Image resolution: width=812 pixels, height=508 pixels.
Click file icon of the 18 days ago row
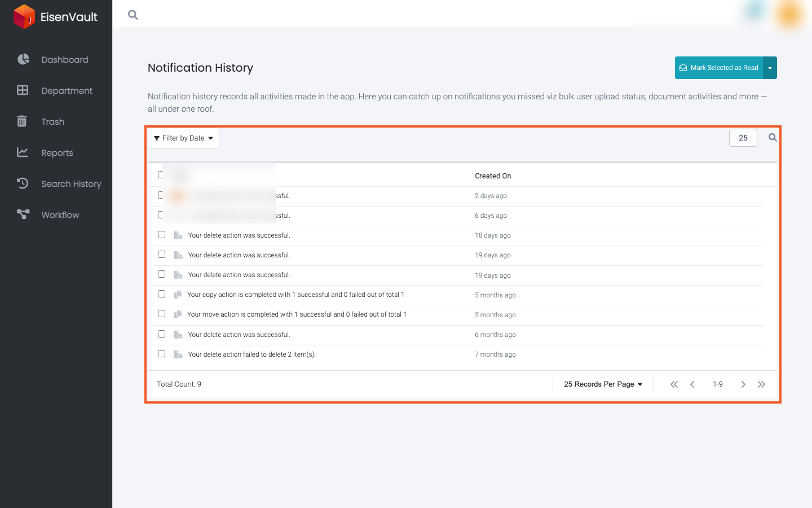click(x=178, y=235)
